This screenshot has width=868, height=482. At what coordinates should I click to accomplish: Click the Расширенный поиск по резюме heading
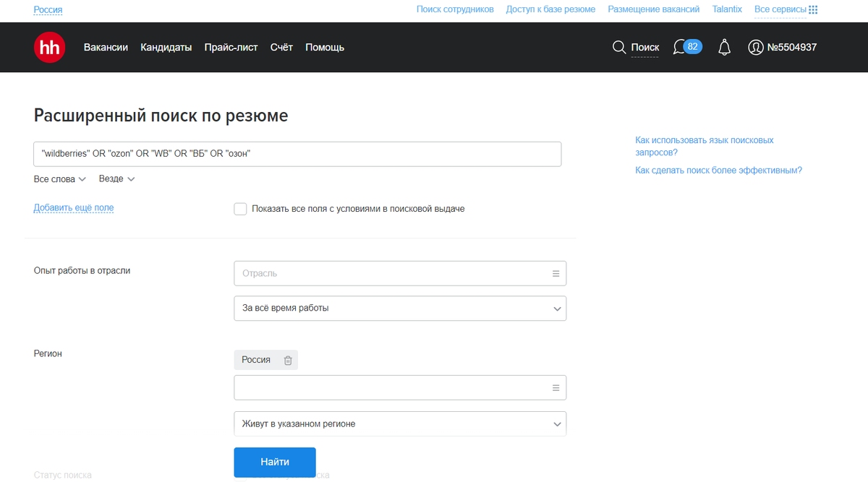pyautogui.click(x=161, y=116)
